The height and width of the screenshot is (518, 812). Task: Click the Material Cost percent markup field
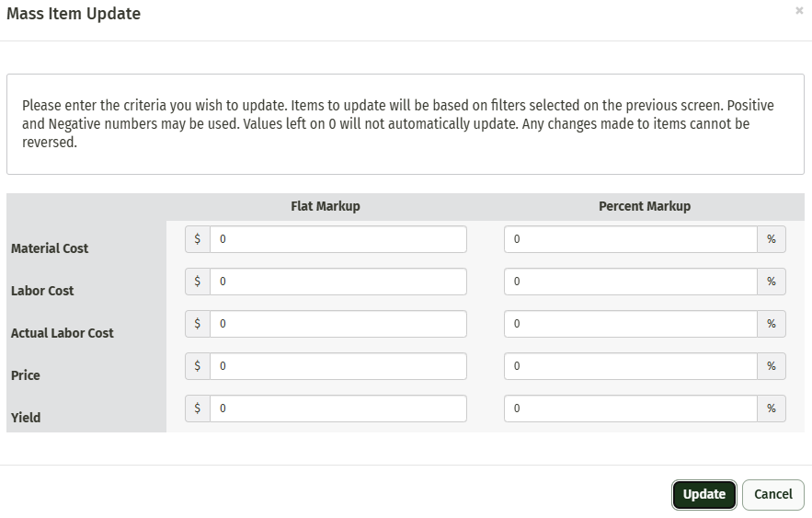[x=631, y=239]
